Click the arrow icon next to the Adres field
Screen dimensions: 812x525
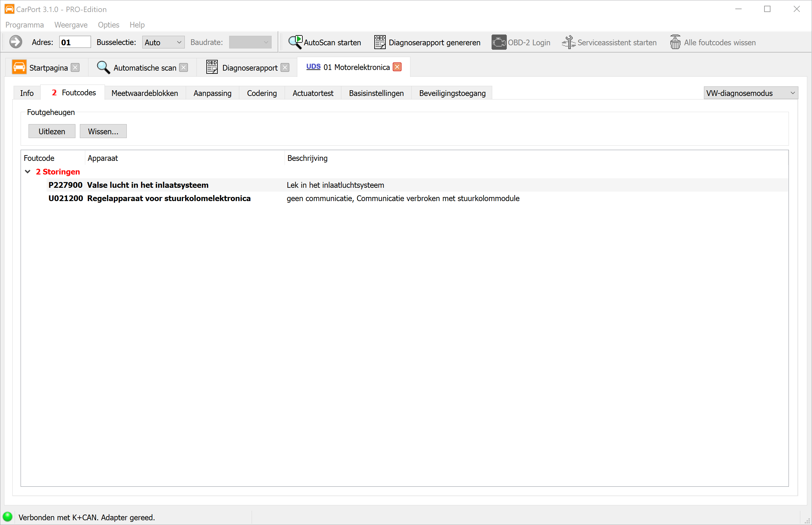coord(15,41)
